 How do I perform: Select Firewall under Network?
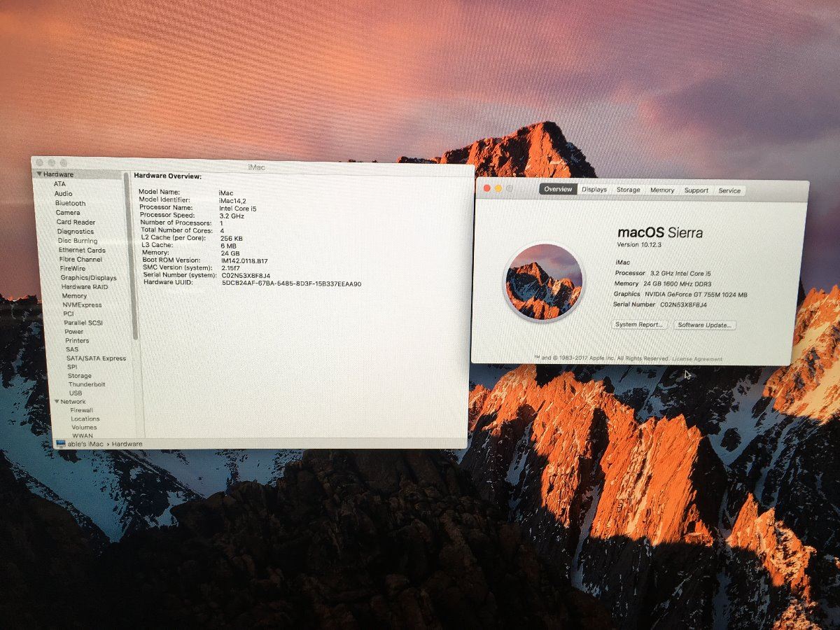(82, 410)
